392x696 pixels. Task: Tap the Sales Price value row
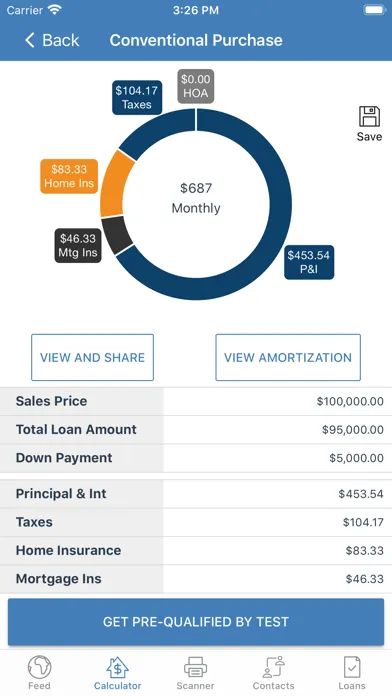196,401
